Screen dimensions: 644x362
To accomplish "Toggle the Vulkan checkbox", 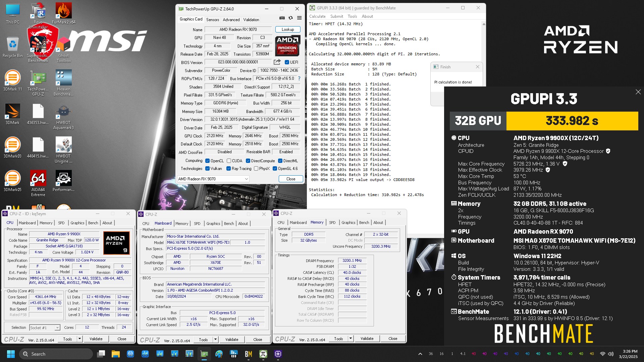I will (x=207, y=169).
